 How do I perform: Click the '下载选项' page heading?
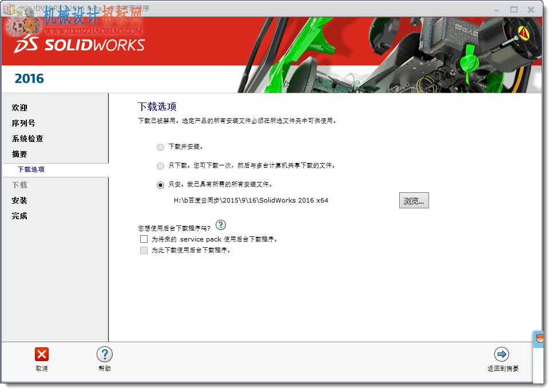point(157,106)
